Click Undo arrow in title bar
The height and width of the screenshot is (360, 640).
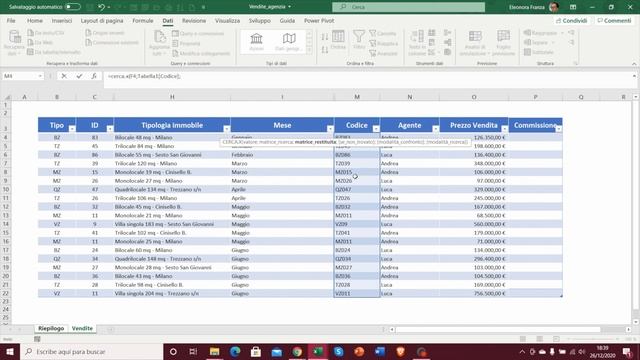101,7
